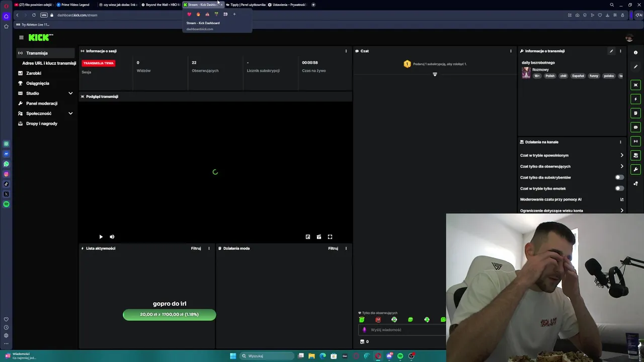
Task: Click Try Ableton Live bookmark
Action: pos(33,25)
